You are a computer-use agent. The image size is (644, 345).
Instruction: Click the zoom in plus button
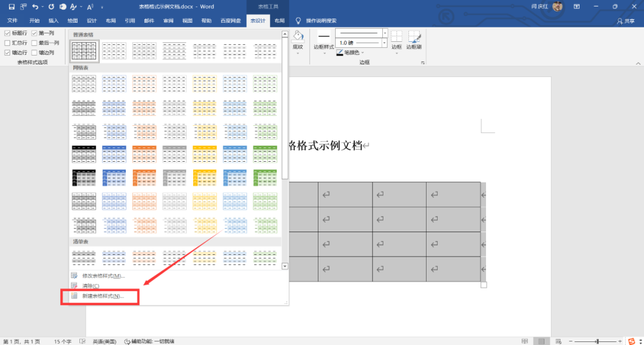pos(620,341)
